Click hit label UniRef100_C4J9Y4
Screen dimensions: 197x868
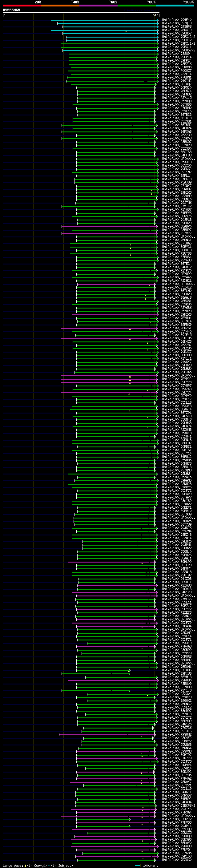click(x=177, y=765)
